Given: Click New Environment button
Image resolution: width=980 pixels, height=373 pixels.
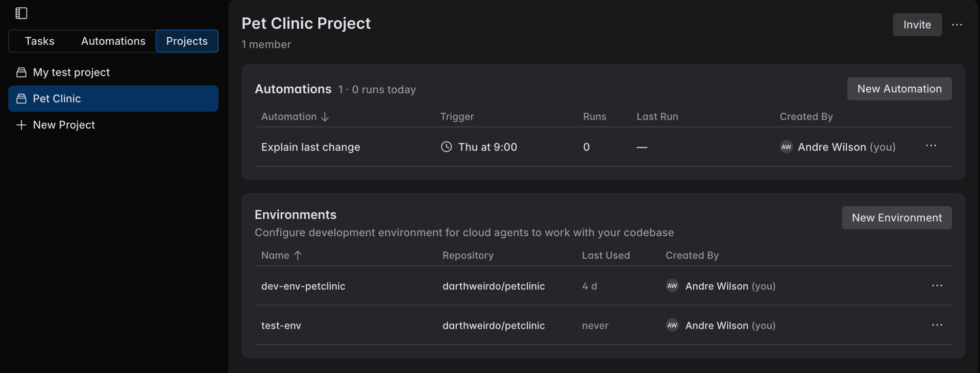Looking at the screenshot, I should click(897, 218).
